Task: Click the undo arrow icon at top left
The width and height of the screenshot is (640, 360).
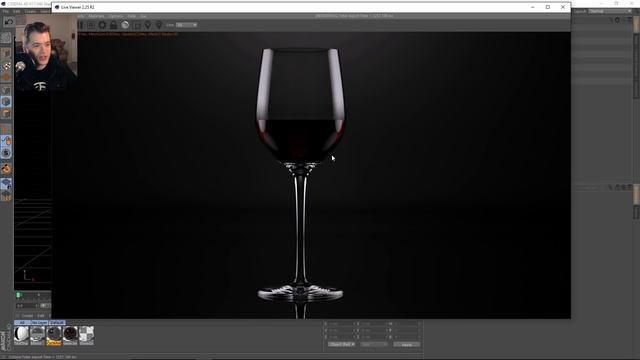Action: pos(9,22)
